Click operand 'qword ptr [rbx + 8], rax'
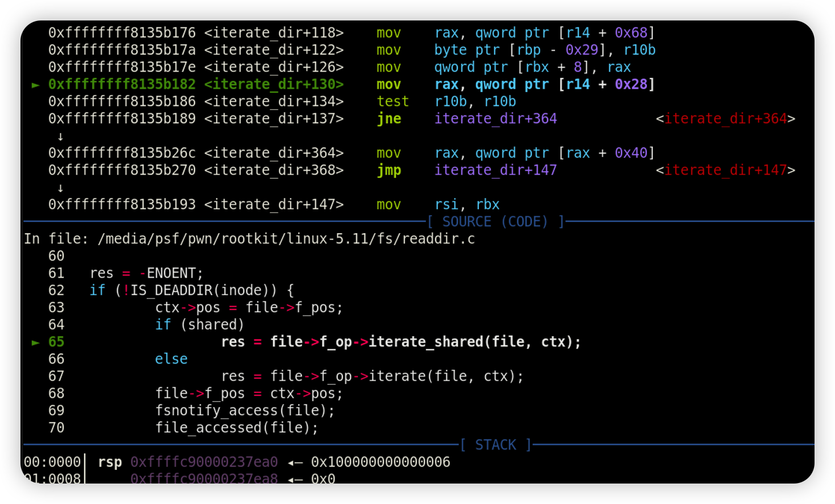835x504 pixels. tap(532, 67)
